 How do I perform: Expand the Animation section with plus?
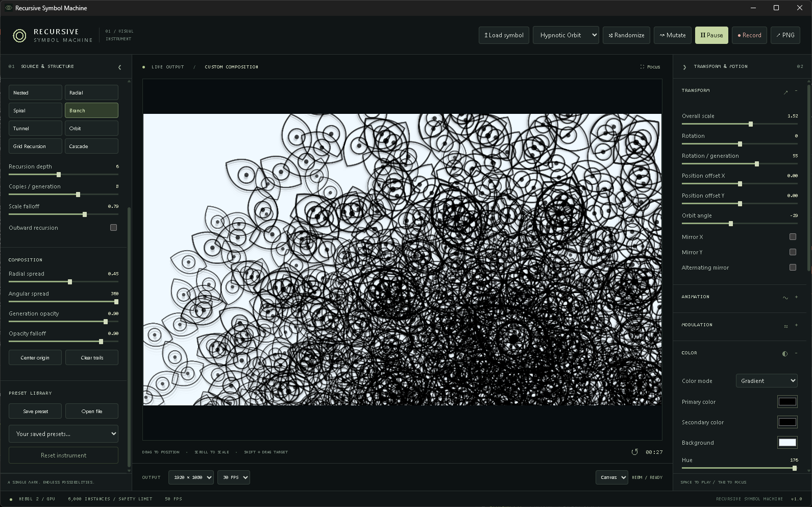pyautogui.click(x=796, y=297)
